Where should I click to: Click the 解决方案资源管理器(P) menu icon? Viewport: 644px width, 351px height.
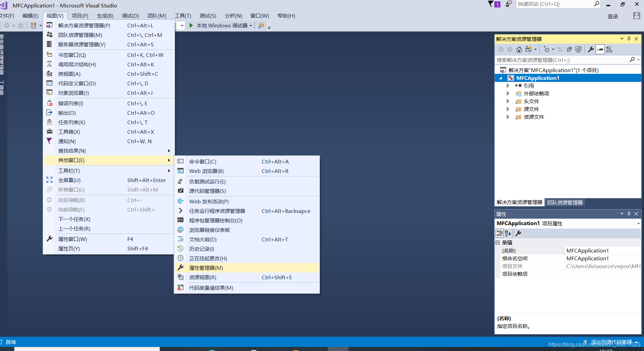[49, 25]
